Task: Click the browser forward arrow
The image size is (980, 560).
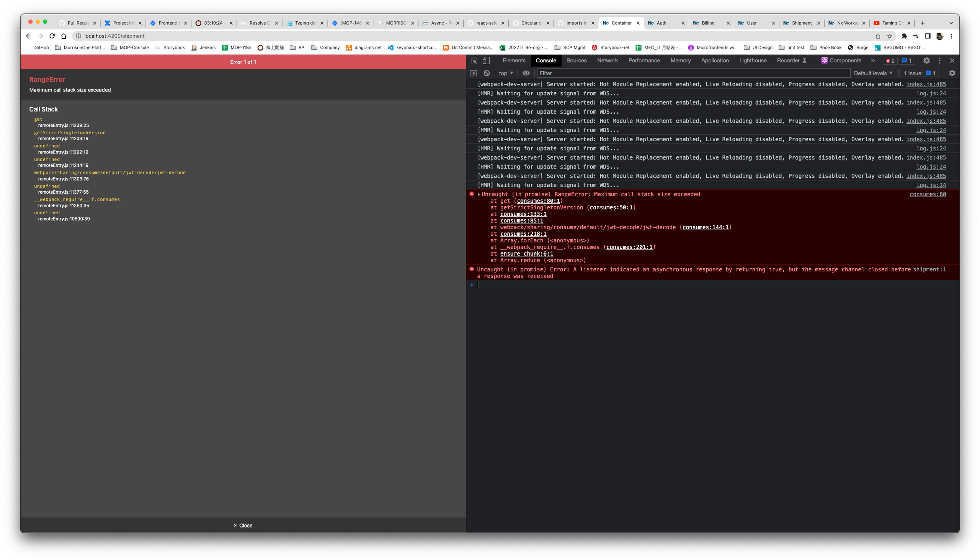Action: (40, 36)
